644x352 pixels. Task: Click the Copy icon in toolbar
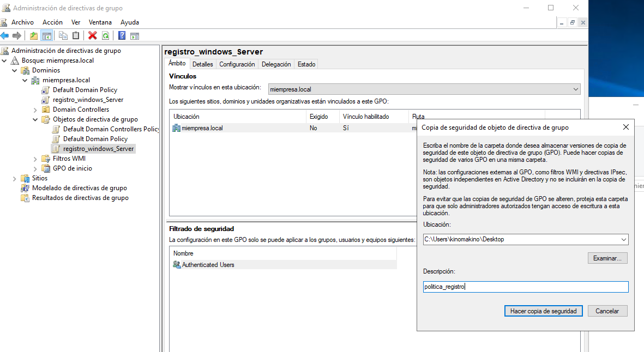[x=63, y=36]
